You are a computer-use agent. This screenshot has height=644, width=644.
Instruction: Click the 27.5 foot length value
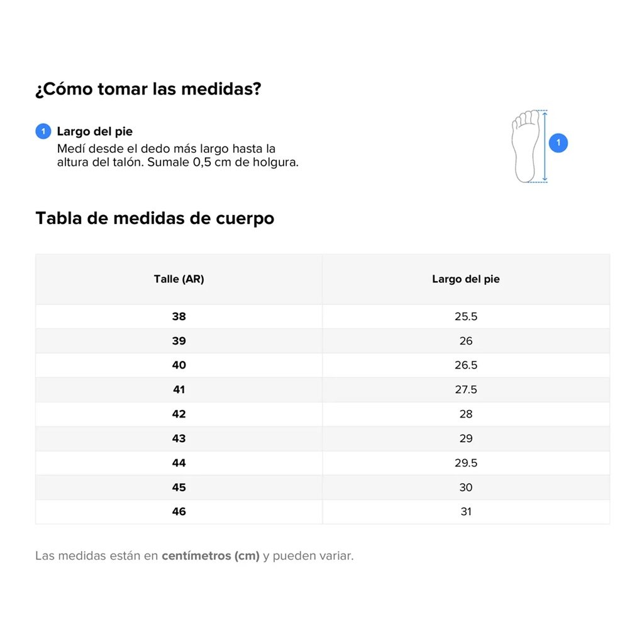pos(466,390)
